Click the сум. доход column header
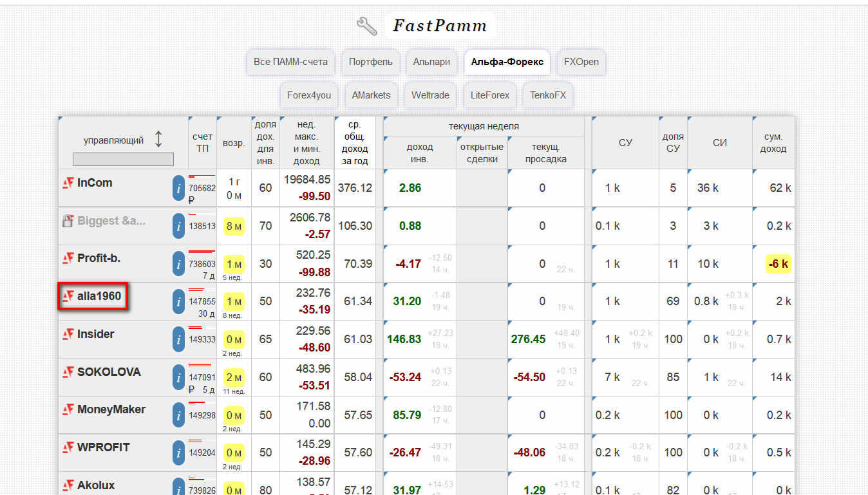The height and width of the screenshot is (495, 868). tap(773, 142)
